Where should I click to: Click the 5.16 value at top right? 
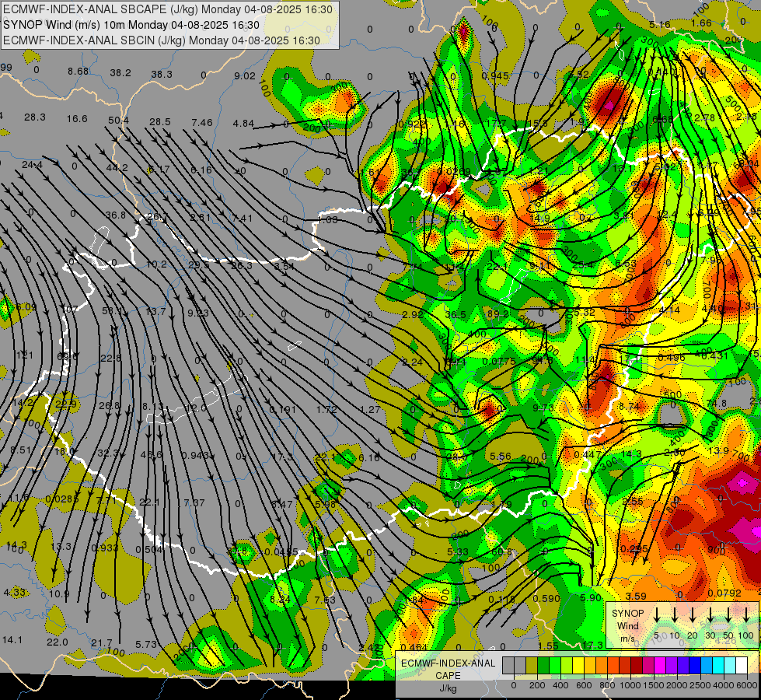click(x=660, y=24)
